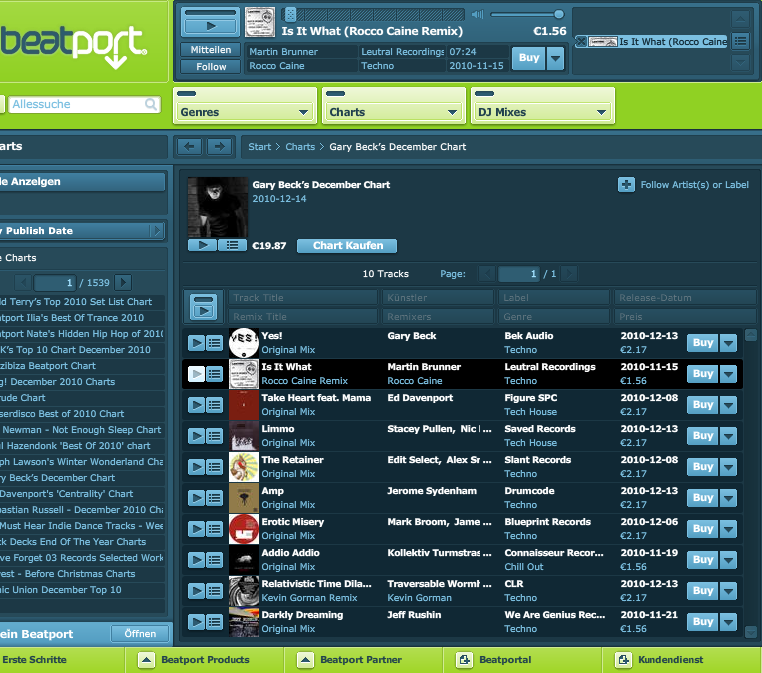Add 'Take Heart feat. Mama' to the queue
The width and height of the screenshot is (762, 673).
point(214,405)
